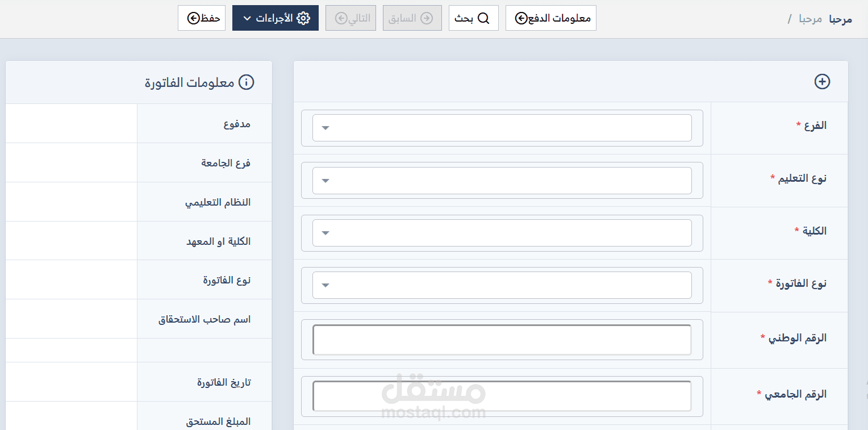Viewport: 868px width, 430px height.
Task: Click the info icon beside معلومات الفاتورة
Action: point(246,82)
